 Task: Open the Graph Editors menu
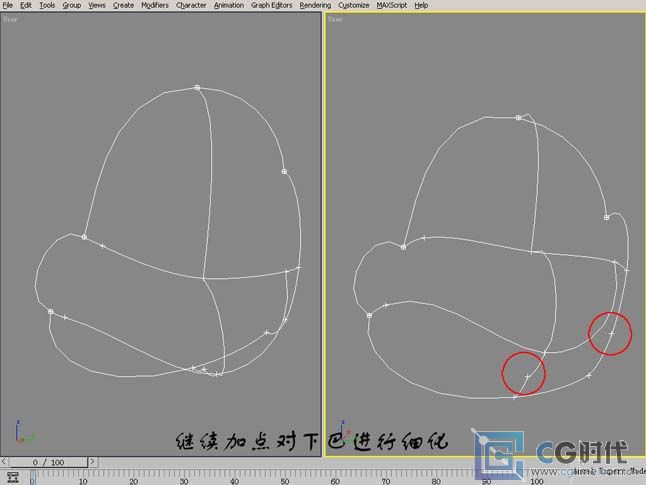tap(272, 5)
